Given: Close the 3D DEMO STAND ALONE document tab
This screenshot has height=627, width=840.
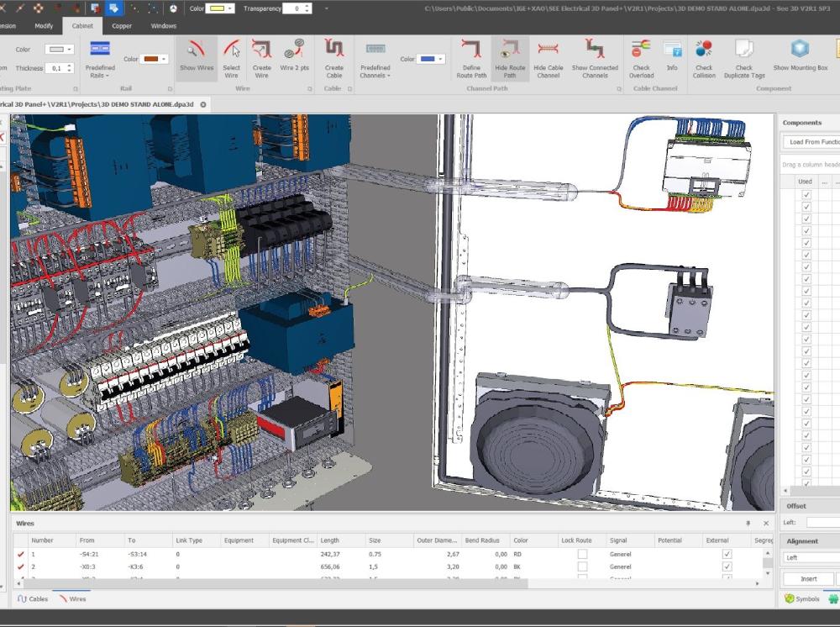Looking at the screenshot, I should pos(203,104).
